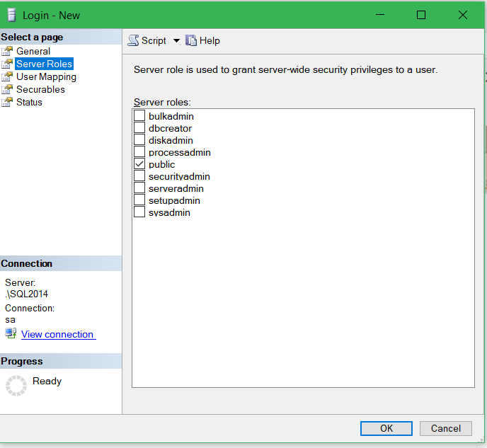Click the Script button label
The width and height of the screenshot is (487, 448).
pyautogui.click(x=154, y=40)
